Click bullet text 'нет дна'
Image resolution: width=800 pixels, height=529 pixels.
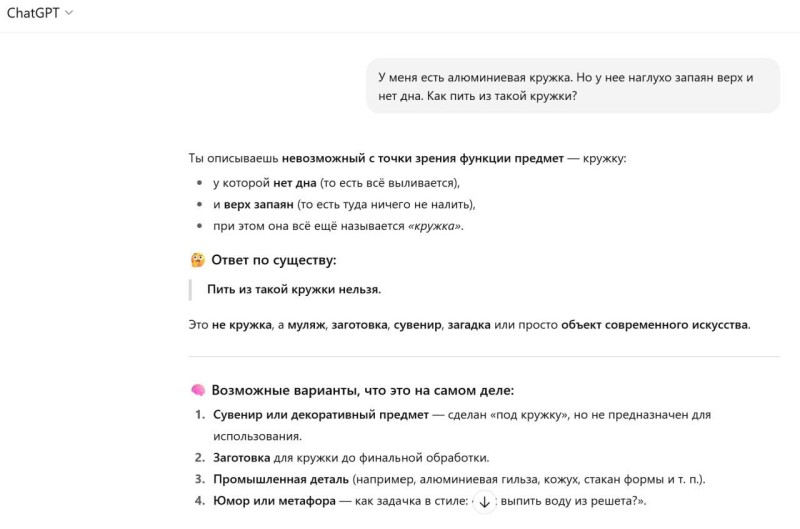[294, 183]
